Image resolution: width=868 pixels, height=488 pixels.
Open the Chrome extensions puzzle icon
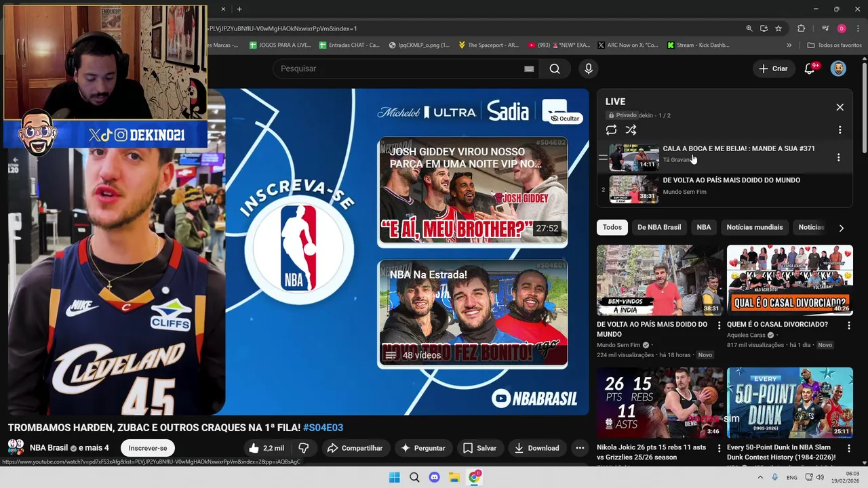tap(802, 28)
